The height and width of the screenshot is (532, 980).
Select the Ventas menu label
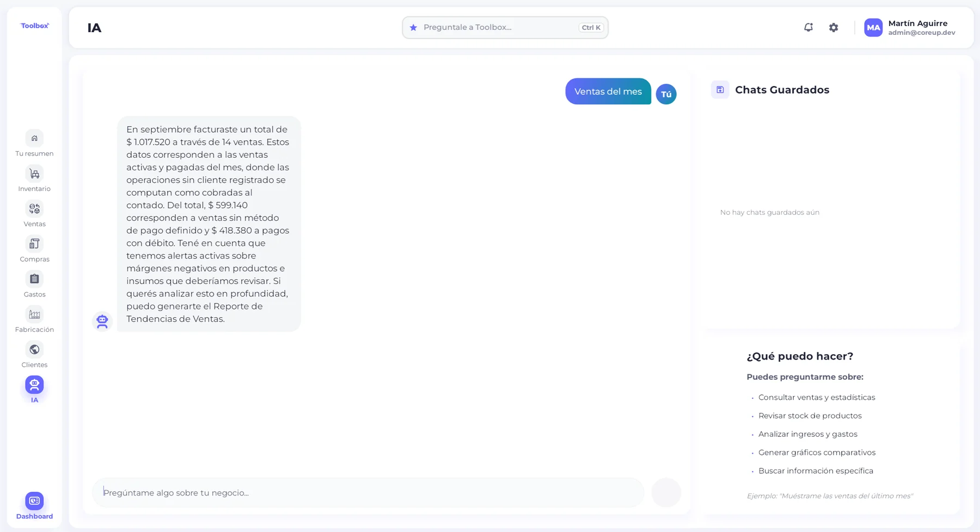pyautogui.click(x=34, y=224)
